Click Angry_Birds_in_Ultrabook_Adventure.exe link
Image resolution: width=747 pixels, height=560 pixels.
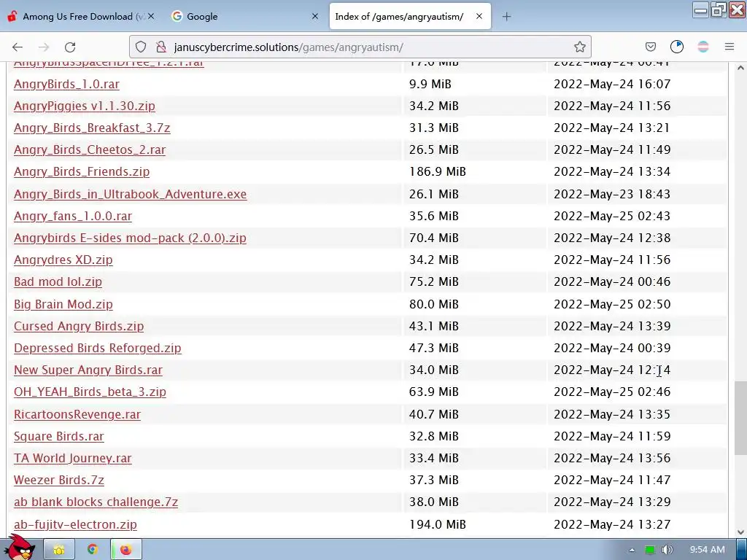[x=130, y=194]
